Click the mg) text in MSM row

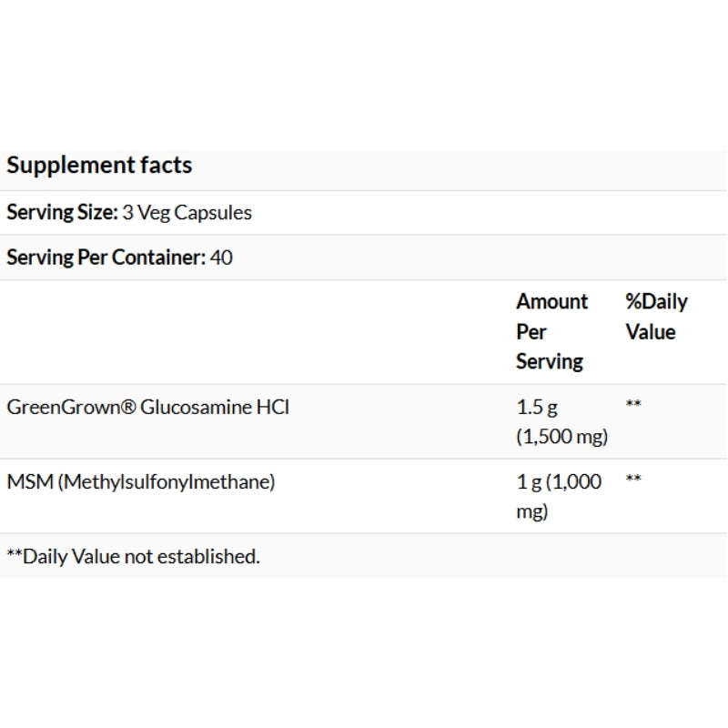click(532, 512)
